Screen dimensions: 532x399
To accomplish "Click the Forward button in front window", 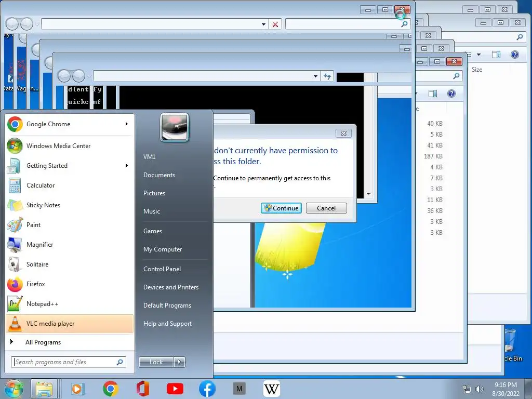I will [26, 24].
